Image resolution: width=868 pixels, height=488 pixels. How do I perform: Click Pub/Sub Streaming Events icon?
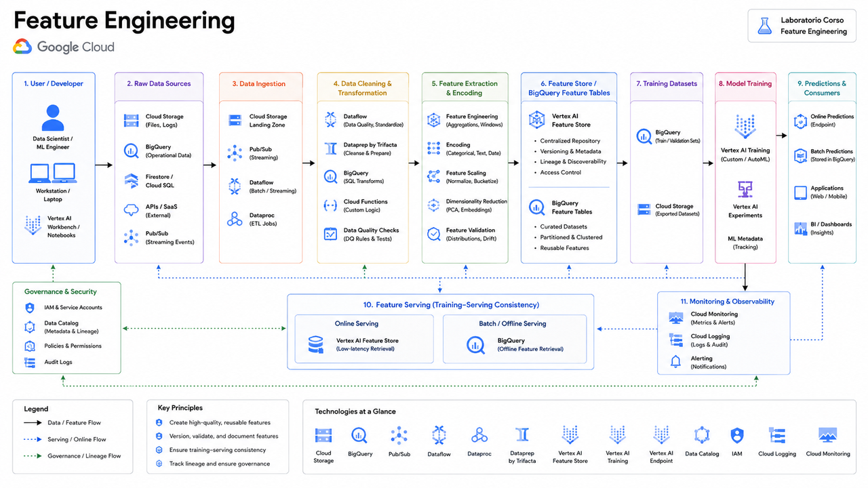point(132,237)
